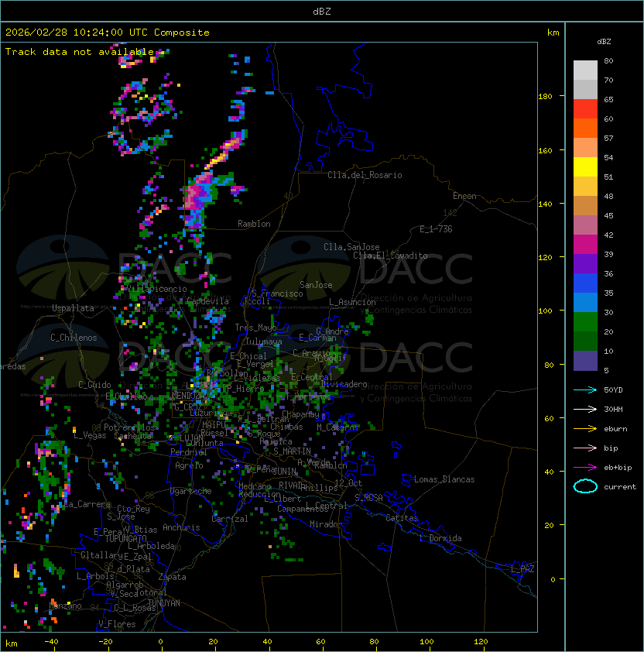This screenshot has width=644, height=652.
Task: Click the 'Encon' map label
Action: pos(464,196)
